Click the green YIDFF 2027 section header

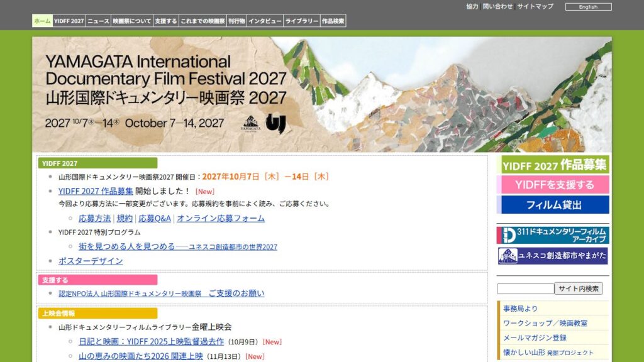click(97, 163)
